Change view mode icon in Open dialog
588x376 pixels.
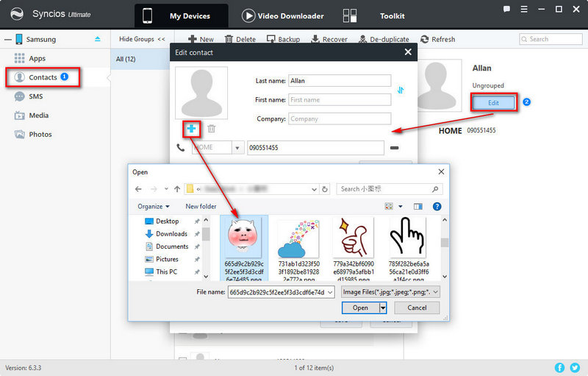[x=389, y=206]
